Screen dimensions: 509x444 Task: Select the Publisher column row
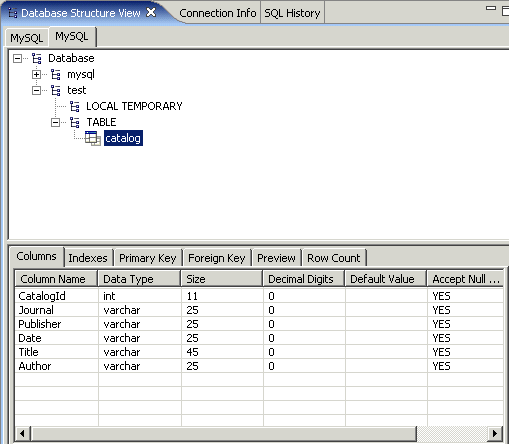(259, 324)
